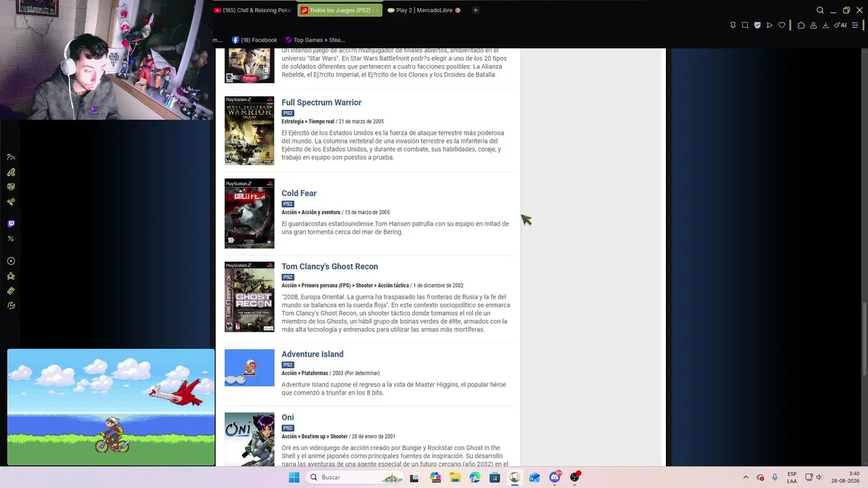The width and height of the screenshot is (868, 488).
Task: Open the speedometer icon in the browser sidebar
Action: click(11, 157)
